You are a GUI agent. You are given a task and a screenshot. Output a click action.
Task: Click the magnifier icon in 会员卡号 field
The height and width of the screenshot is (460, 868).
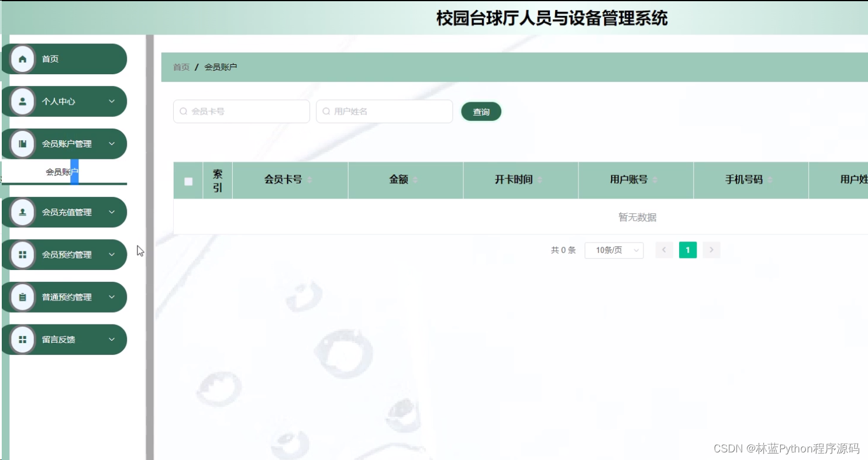[183, 111]
